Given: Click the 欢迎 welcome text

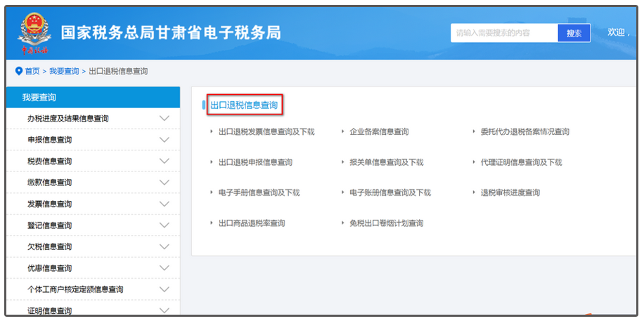Looking at the screenshot, I should 619,32.
